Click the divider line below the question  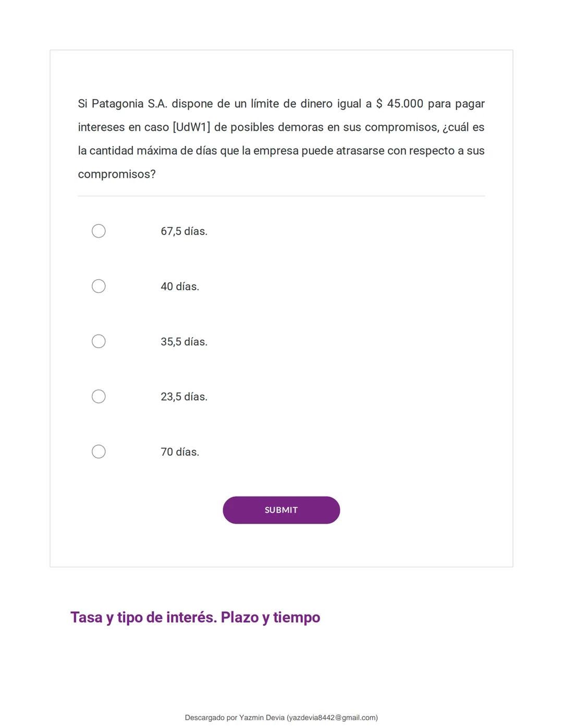(x=281, y=196)
